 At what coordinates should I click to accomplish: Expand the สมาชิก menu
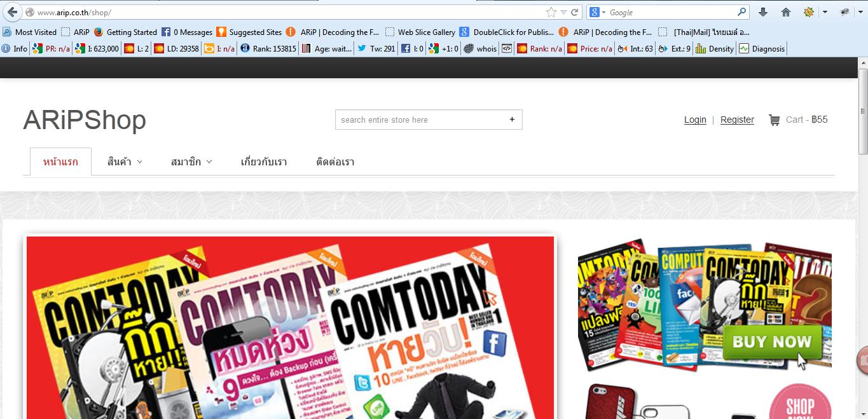[x=191, y=162]
